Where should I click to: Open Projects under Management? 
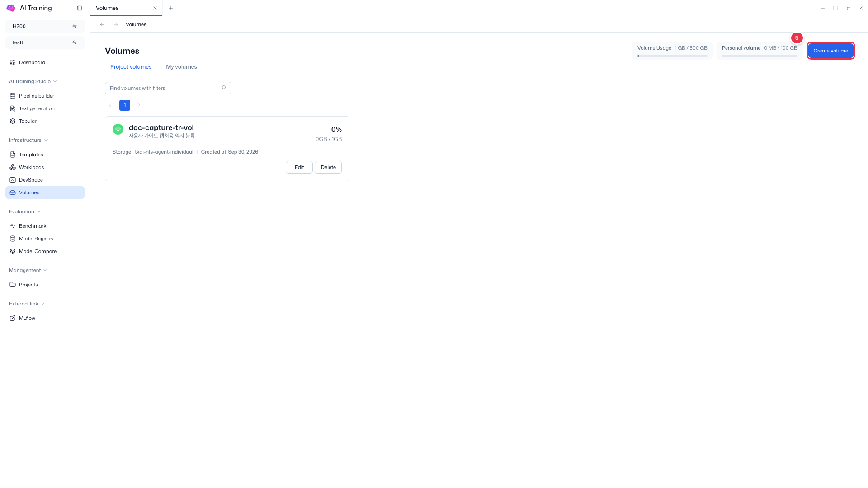[45, 285]
